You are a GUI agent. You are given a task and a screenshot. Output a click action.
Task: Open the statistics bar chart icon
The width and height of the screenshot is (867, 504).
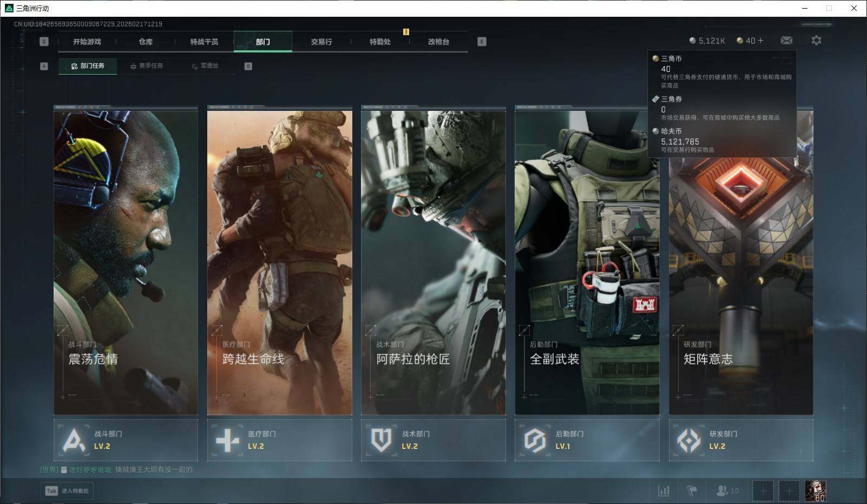pyautogui.click(x=664, y=490)
